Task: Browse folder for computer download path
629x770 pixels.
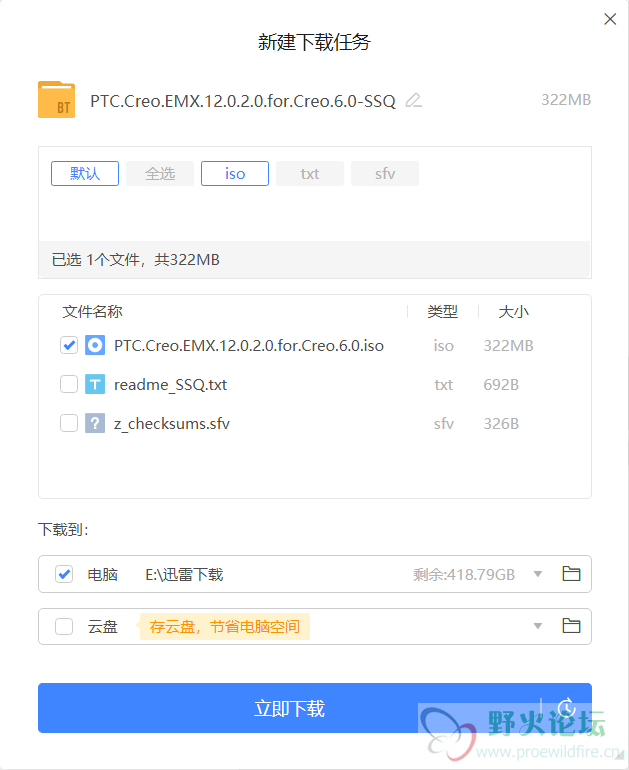Action: (x=571, y=574)
